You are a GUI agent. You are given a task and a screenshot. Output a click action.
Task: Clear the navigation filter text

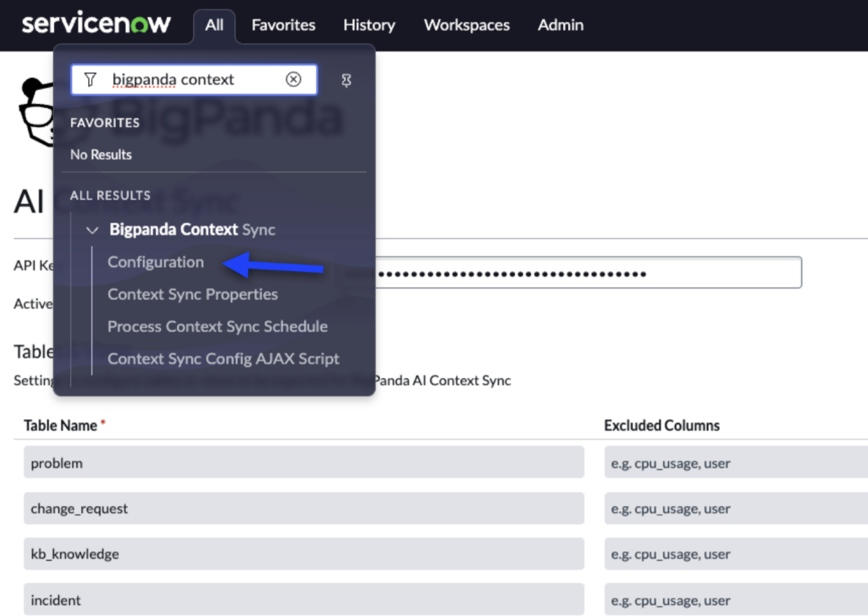coord(293,79)
